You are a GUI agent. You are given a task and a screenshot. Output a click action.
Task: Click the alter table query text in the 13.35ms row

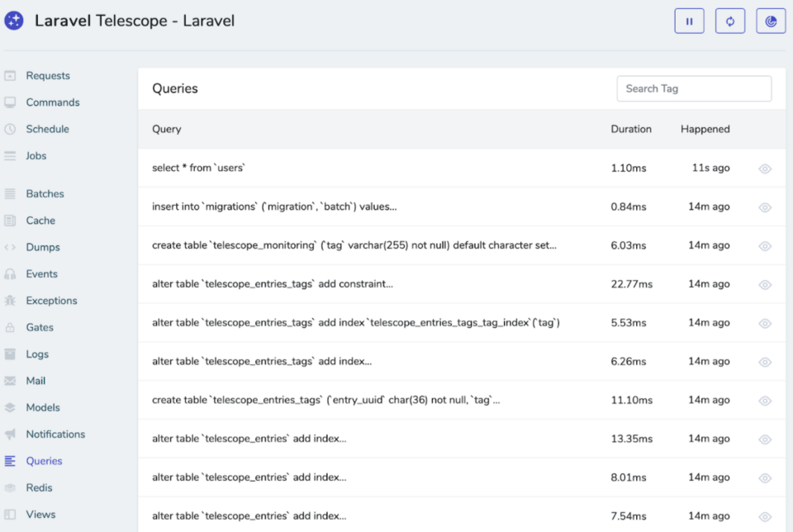coord(249,439)
